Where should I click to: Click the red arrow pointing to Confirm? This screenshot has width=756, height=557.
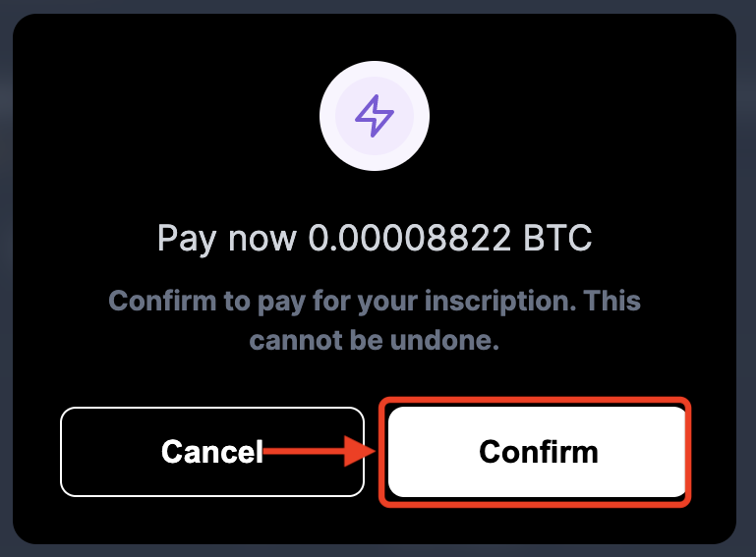319,452
